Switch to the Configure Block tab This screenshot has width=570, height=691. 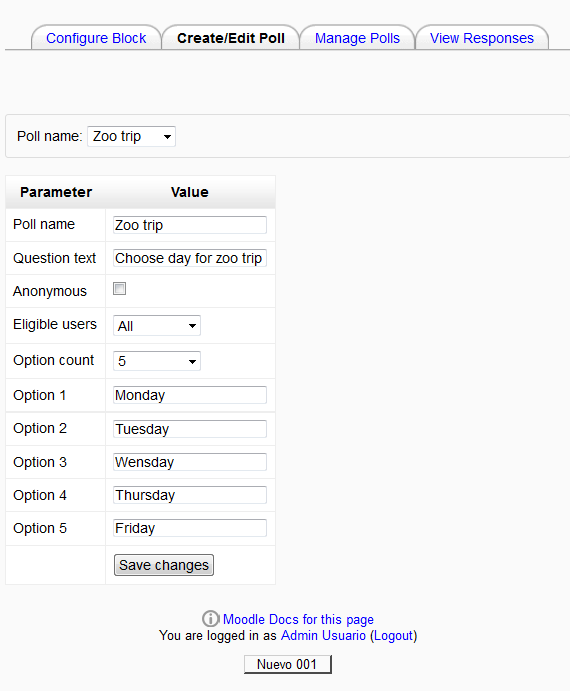(96, 38)
